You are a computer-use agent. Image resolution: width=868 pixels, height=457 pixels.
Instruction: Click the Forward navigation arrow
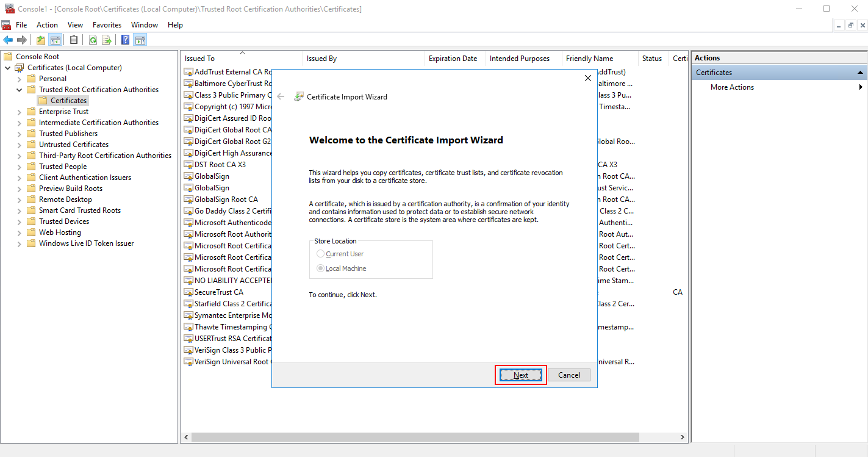22,39
